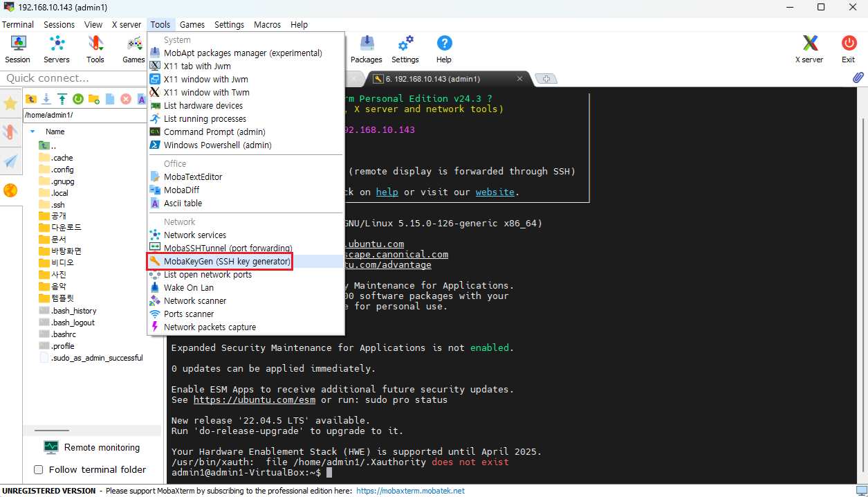Choose X11 window with Twm

pyautogui.click(x=246, y=92)
